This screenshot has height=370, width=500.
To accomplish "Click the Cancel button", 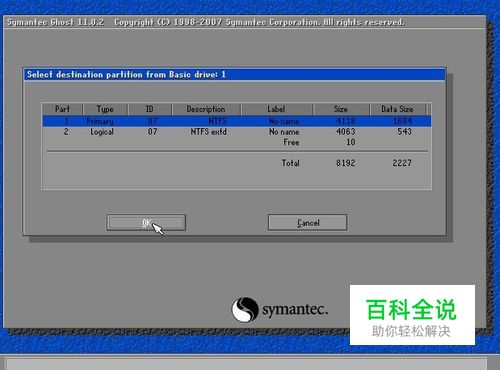I will coord(307,222).
